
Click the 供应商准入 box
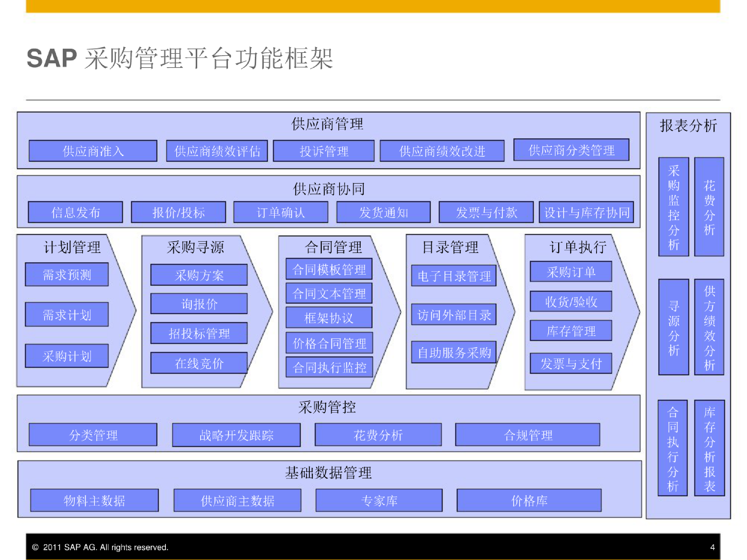coord(93,151)
